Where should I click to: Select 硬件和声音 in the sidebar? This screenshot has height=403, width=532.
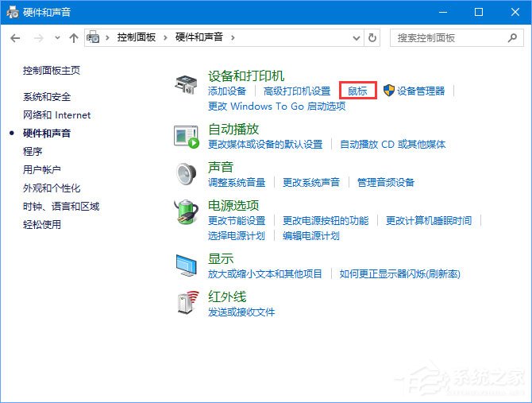(47, 133)
